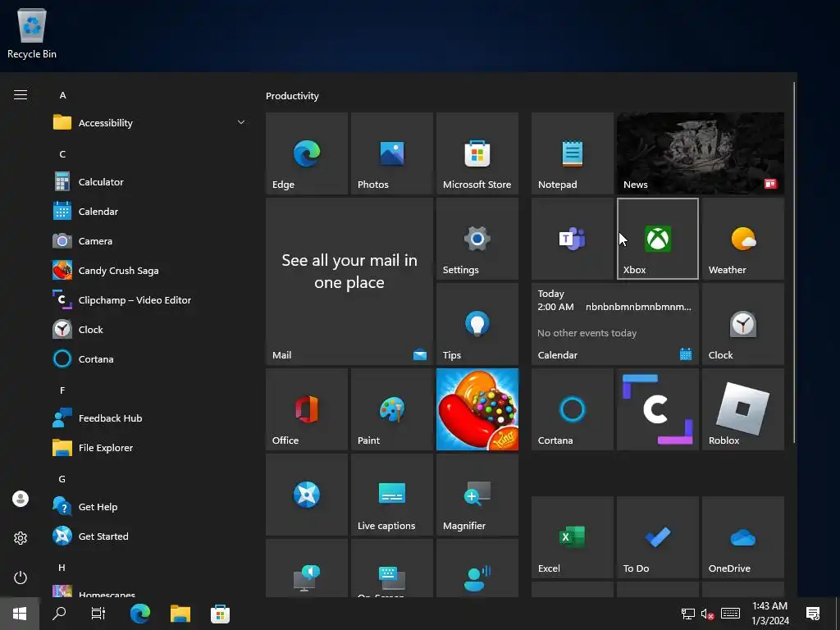Screen dimensions: 840x630
Task: Select the Recycle Bin desktop icon
Action: click(x=32, y=33)
